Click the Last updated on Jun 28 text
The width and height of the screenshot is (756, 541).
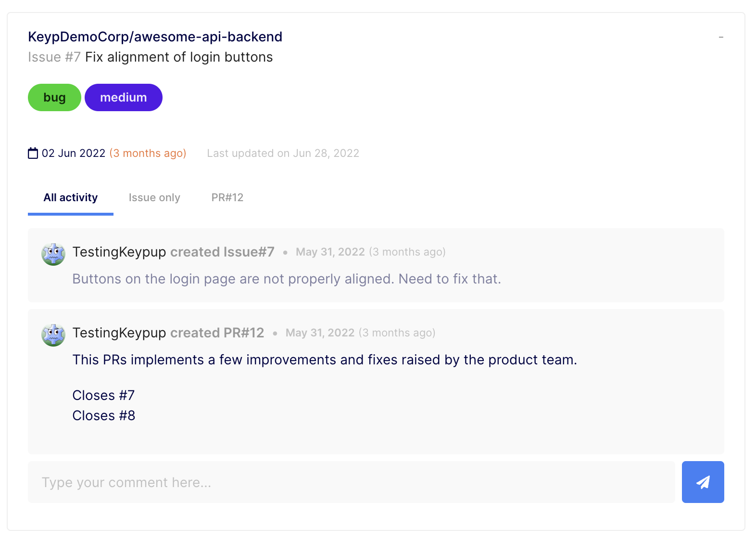click(283, 154)
